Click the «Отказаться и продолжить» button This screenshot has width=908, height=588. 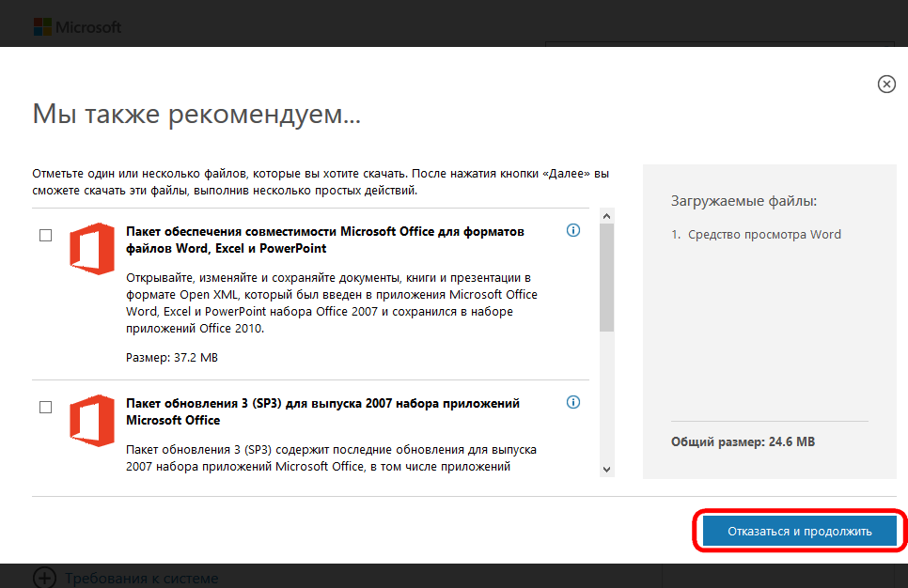[800, 531]
